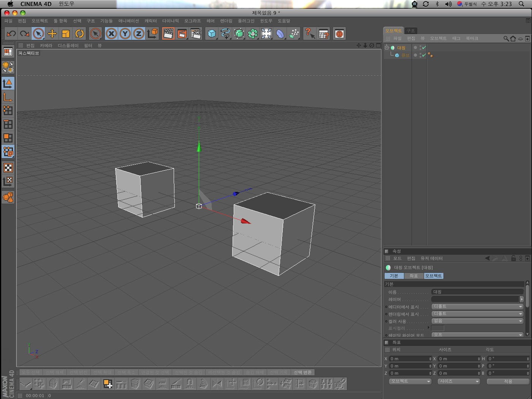Click the 이름 name input field
532x399 pixels.
(x=478, y=292)
